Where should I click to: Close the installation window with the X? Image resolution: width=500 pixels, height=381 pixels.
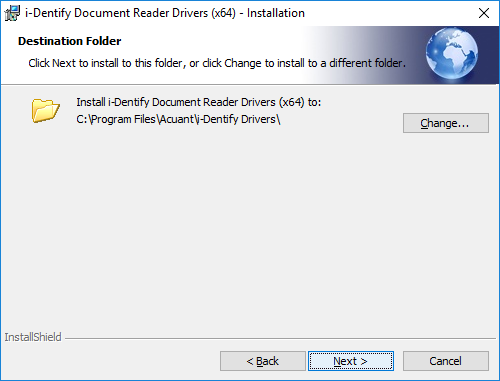484,13
